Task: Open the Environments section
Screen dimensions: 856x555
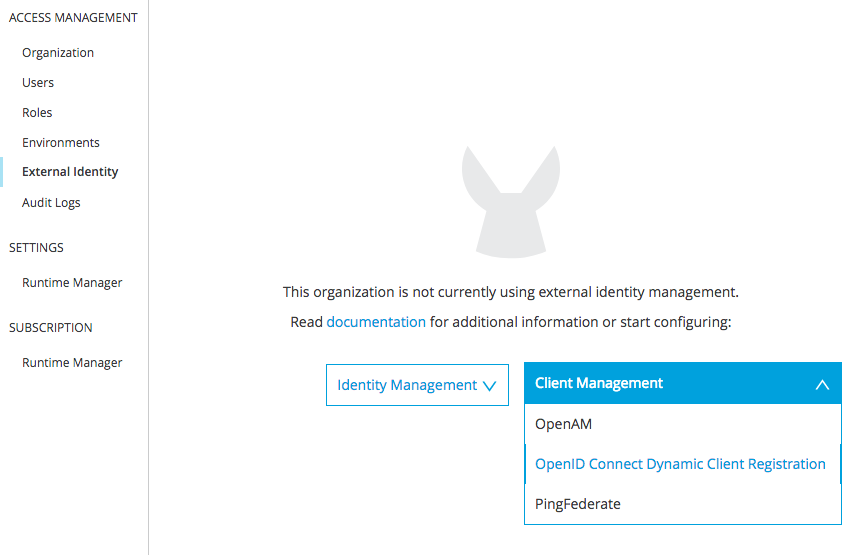Action: pos(61,143)
